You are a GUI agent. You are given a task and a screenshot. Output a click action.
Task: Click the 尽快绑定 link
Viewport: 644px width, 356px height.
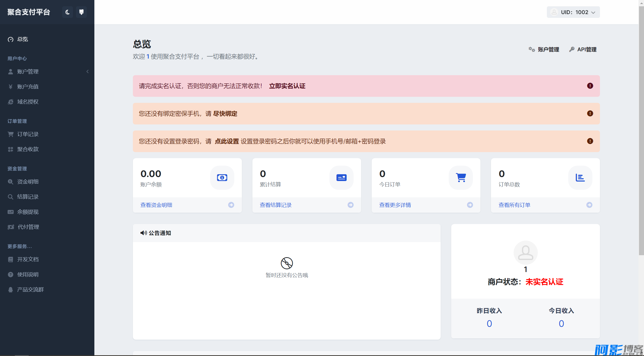225,114
